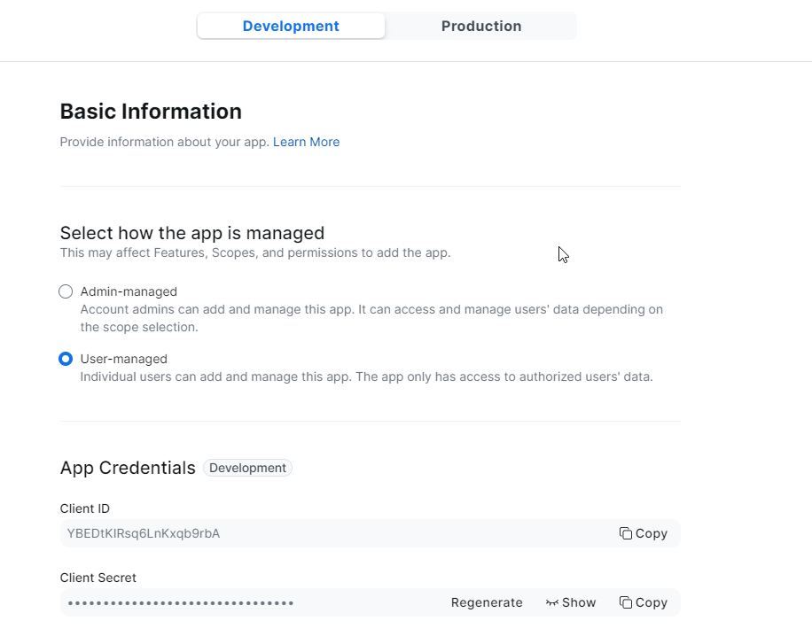
Task: Click the App Credentials section heading
Action: 128,468
